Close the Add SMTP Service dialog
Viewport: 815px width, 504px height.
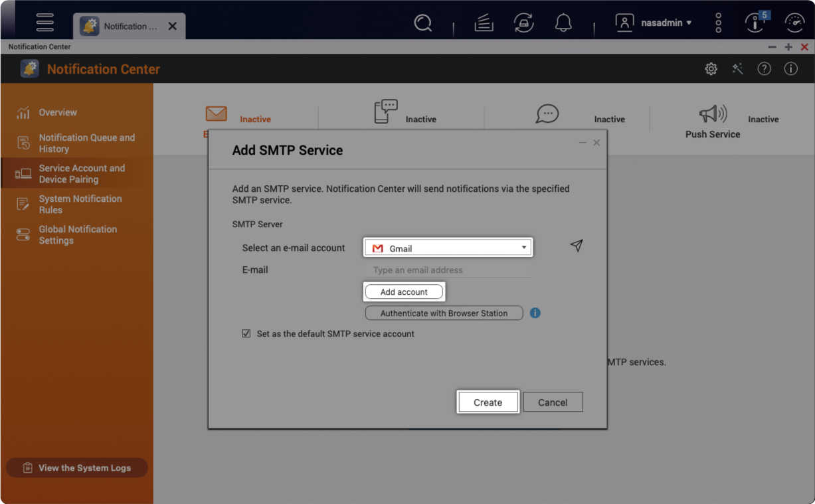596,143
